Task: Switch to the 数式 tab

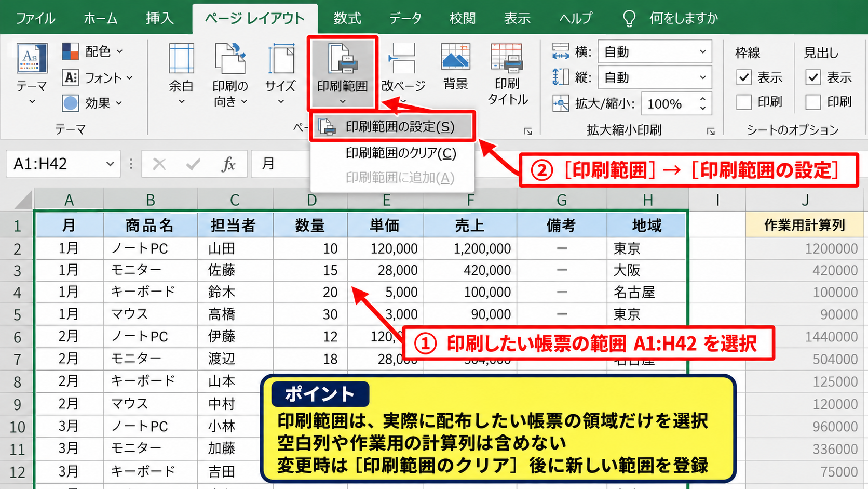Action: click(347, 18)
